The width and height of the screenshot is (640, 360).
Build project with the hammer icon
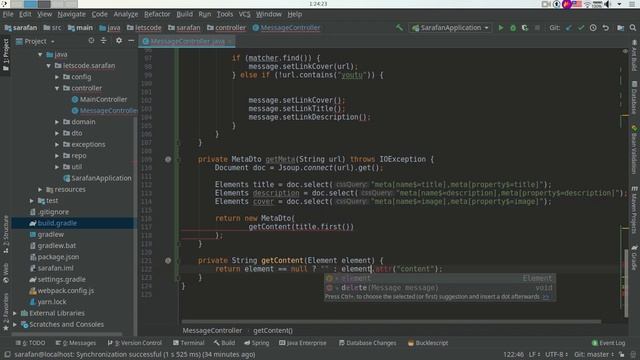click(399, 28)
